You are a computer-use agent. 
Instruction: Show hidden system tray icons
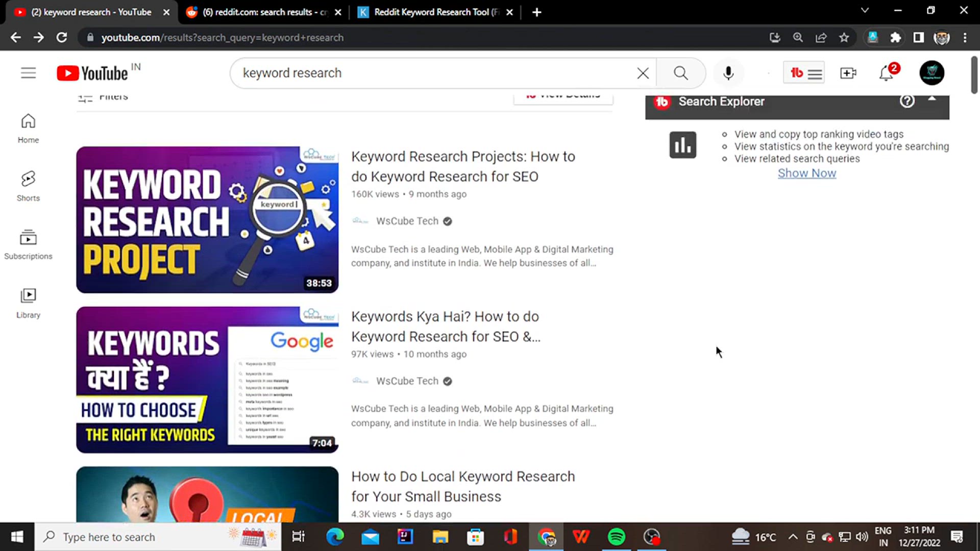tap(793, 537)
